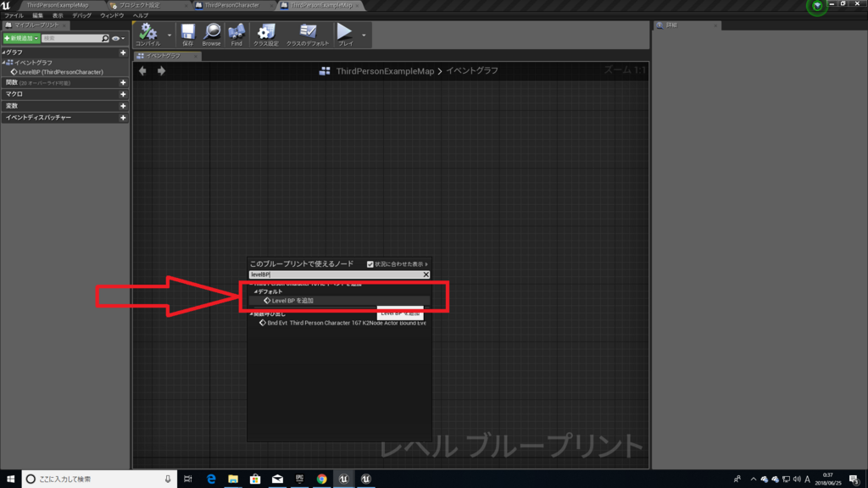Open the 表示 menu
This screenshot has height=488, width=868.
(58, 15)
